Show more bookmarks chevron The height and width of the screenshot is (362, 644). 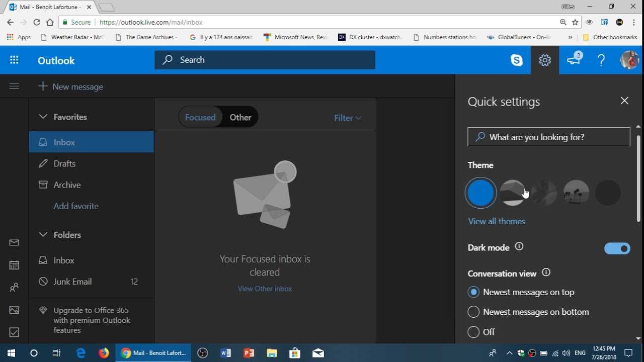(570, 37)
